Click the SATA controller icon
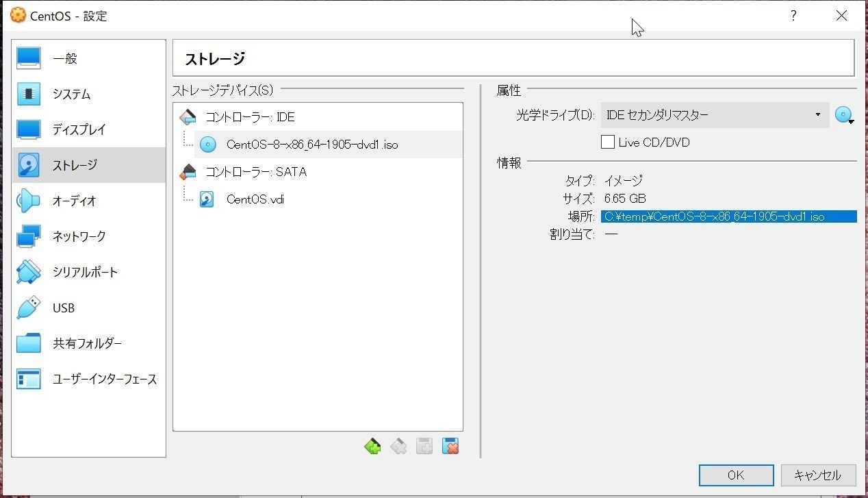 click(x=187, y=172)
